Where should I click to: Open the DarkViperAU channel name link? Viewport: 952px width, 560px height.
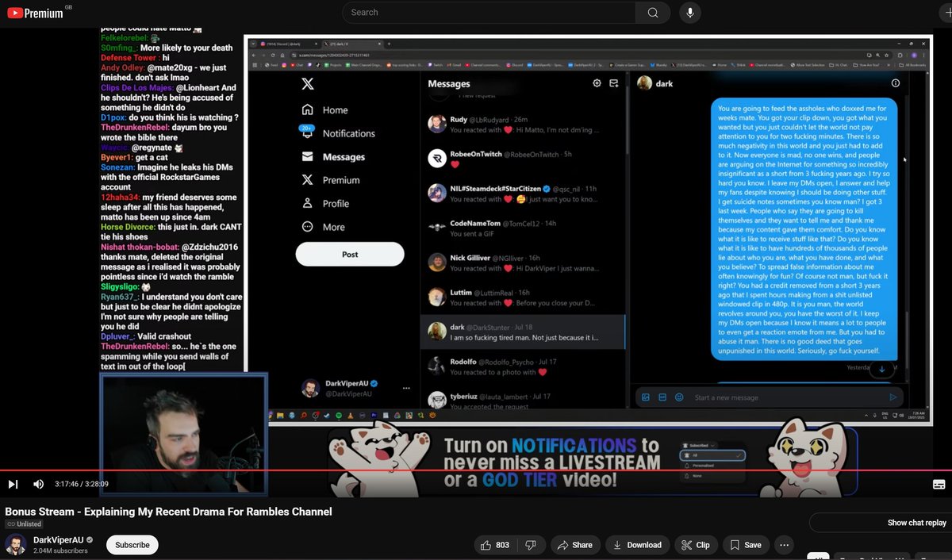[58, 540]
